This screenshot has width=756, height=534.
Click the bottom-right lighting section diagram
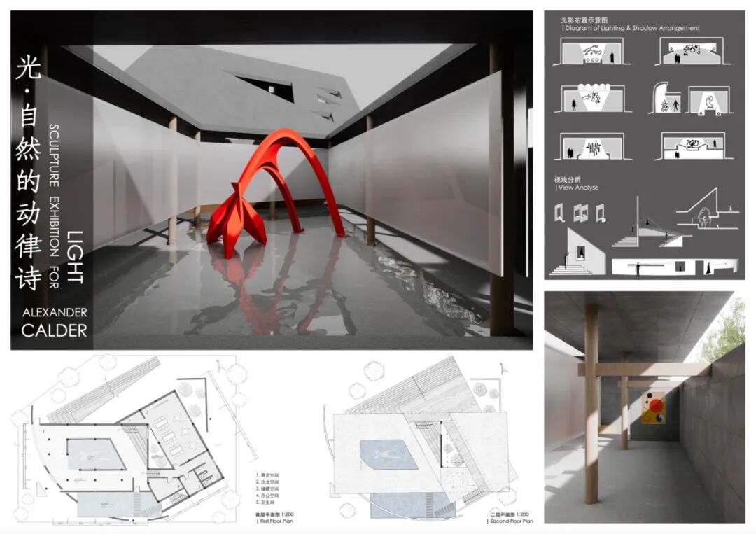point(689,146)
